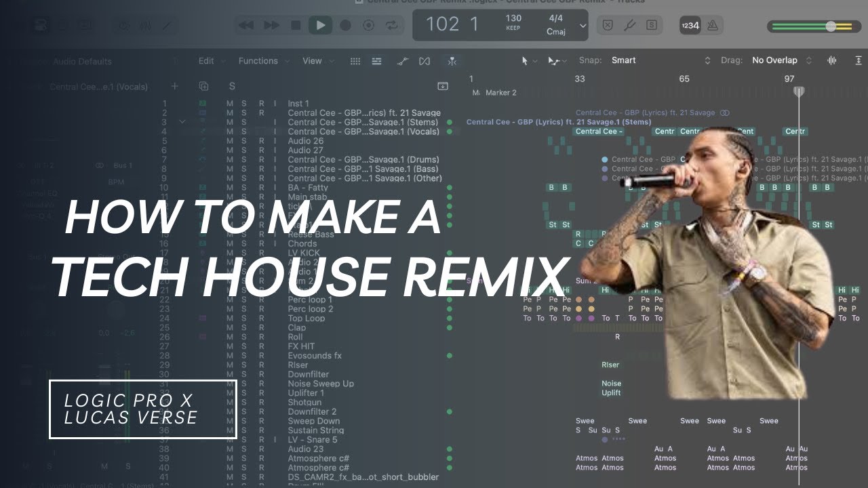Click the BA - Fatty track icon
The width and height of the screenshot is (868, 488).
(x=202, y=188)
